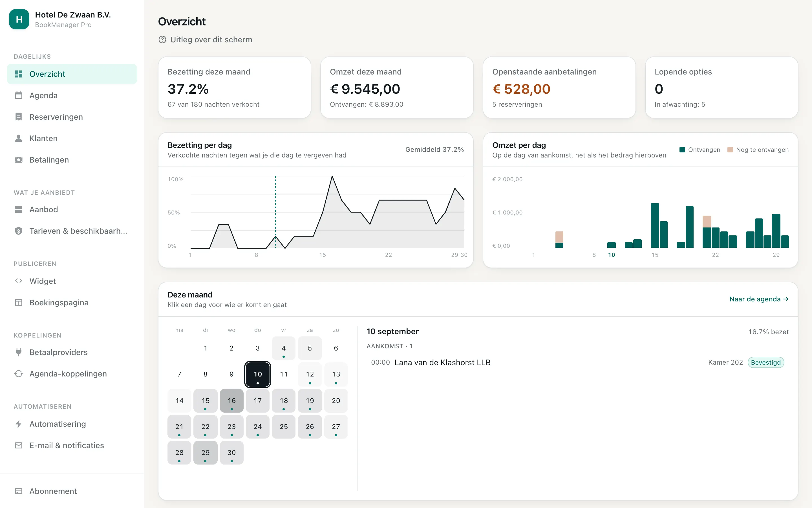
Task: Open Betalingen in the sidebar
Action: [x=72, y=160]
